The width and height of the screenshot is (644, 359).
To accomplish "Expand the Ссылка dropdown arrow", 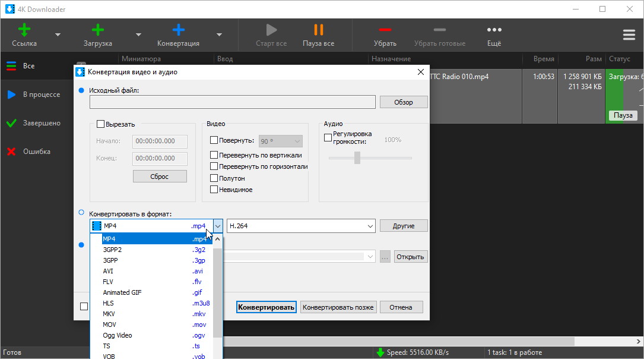I will pos(58,35).
